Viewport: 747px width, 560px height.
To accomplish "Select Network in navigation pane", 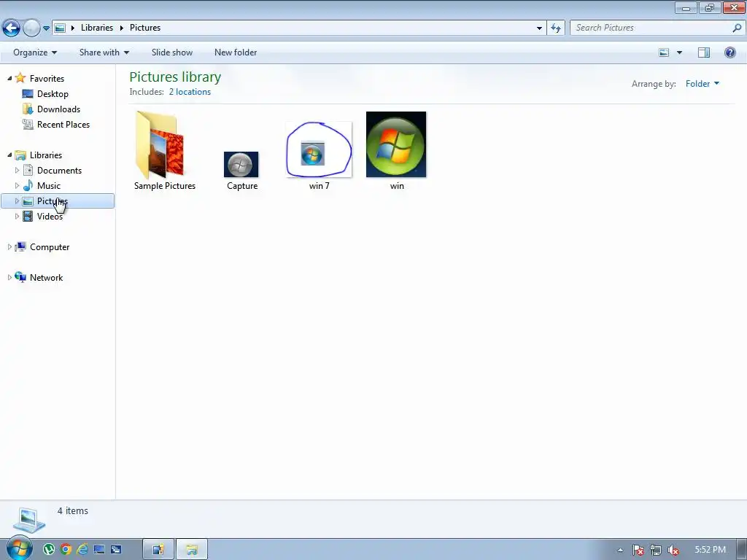I will (x=46, y=278).
